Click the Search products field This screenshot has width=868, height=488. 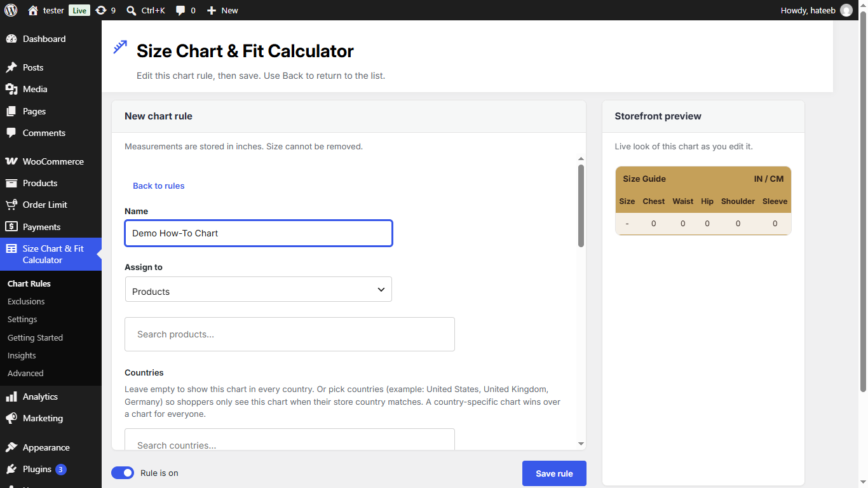[290, 334]
